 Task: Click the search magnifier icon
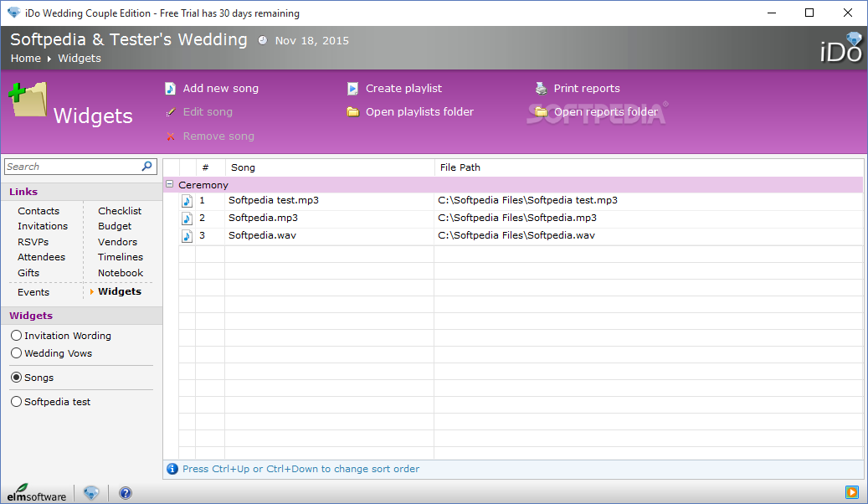coord(146,166)
